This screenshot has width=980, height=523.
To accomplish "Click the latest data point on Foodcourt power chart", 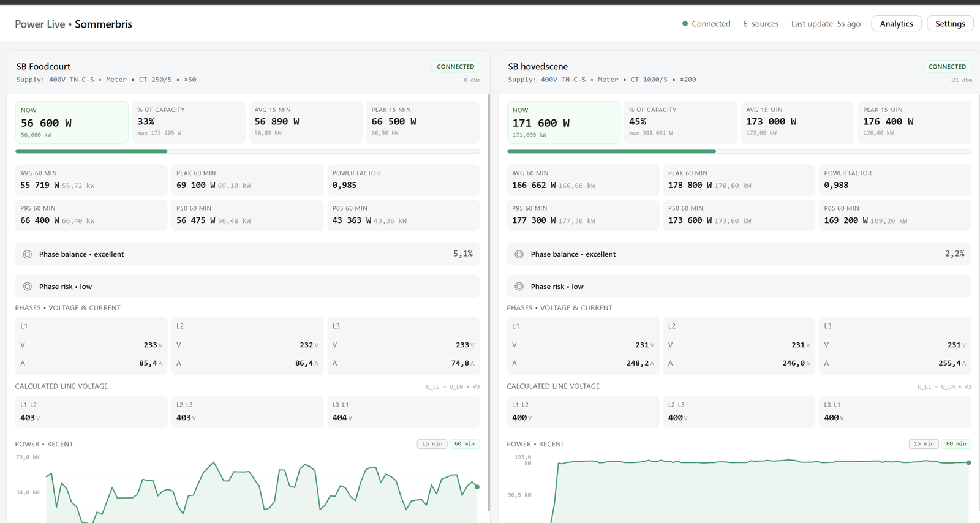I will click(477, 487).
